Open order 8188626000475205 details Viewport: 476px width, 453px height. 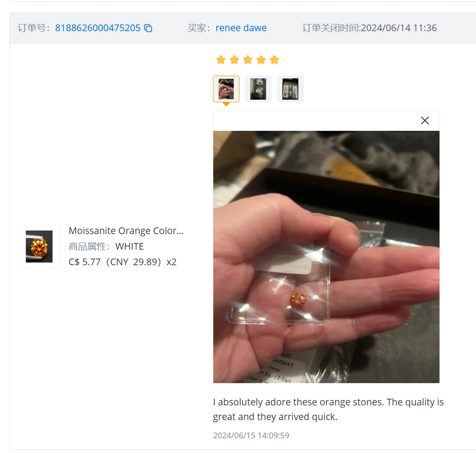(98, 28)
